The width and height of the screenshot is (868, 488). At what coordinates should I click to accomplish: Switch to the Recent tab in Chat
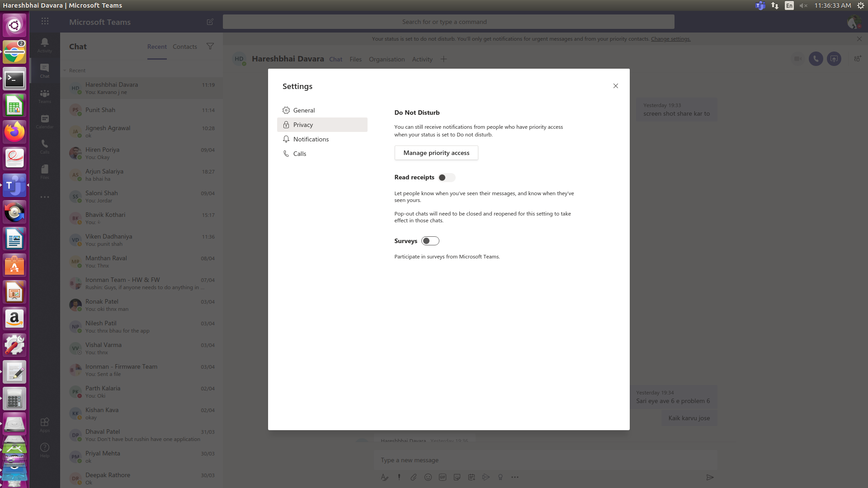coord(157,47)
